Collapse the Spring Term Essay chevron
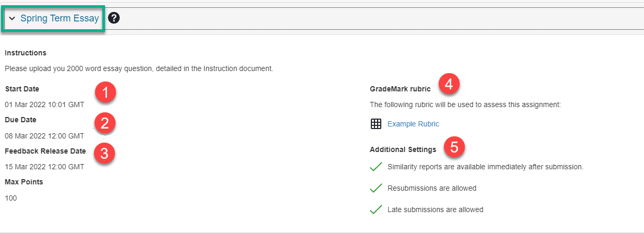The height and width of the screenshot is (233, 644). [12, 18]
